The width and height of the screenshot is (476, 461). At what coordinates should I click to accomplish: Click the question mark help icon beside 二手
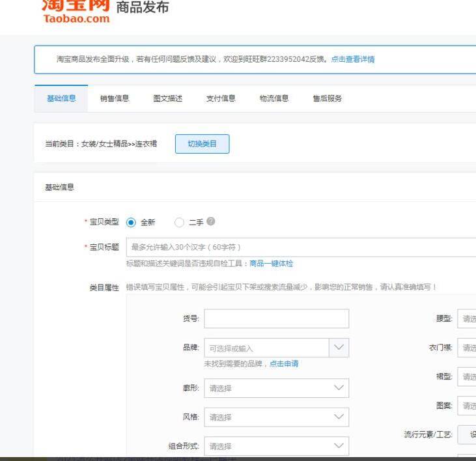(211, 221)
